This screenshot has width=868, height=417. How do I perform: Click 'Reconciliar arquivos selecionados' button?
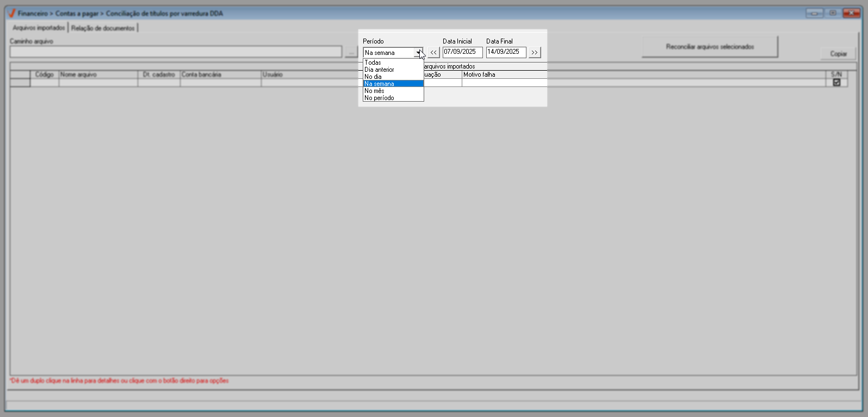(x=710, y=47)
